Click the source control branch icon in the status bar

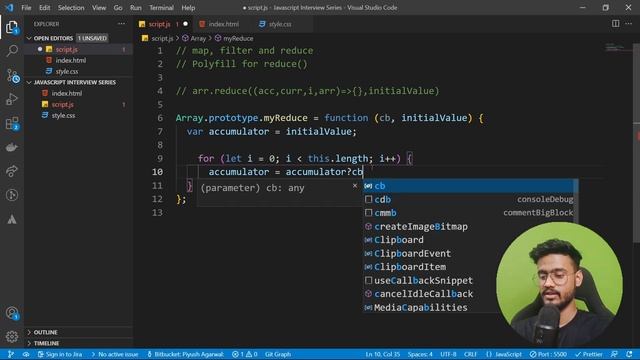[11, 354]
